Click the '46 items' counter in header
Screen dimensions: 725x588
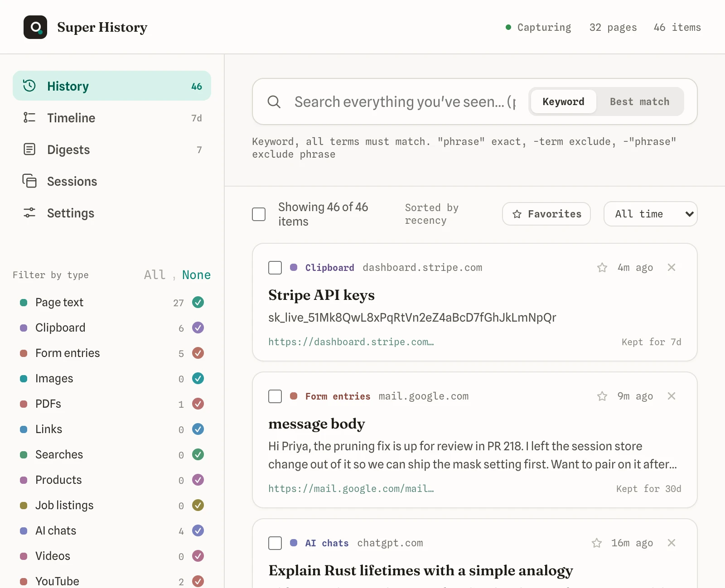coord(677,27)
